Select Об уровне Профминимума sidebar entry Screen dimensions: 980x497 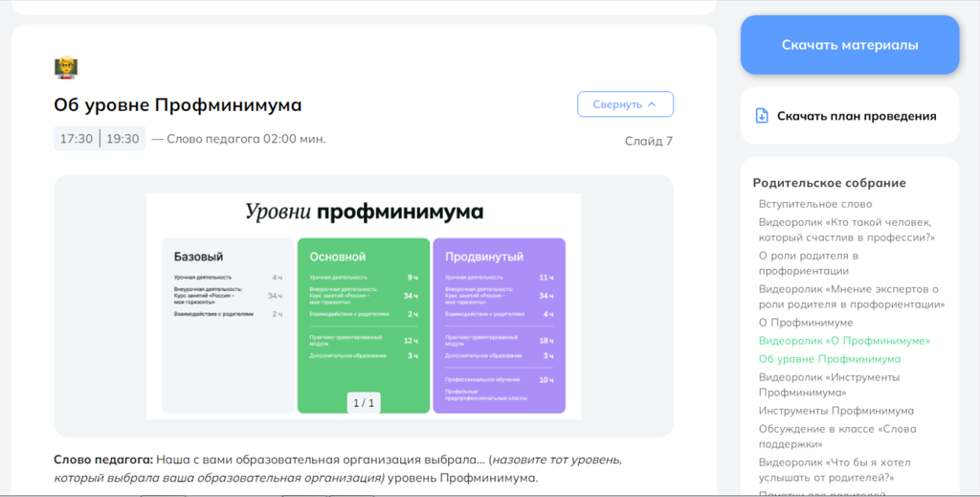coord(829,359)
